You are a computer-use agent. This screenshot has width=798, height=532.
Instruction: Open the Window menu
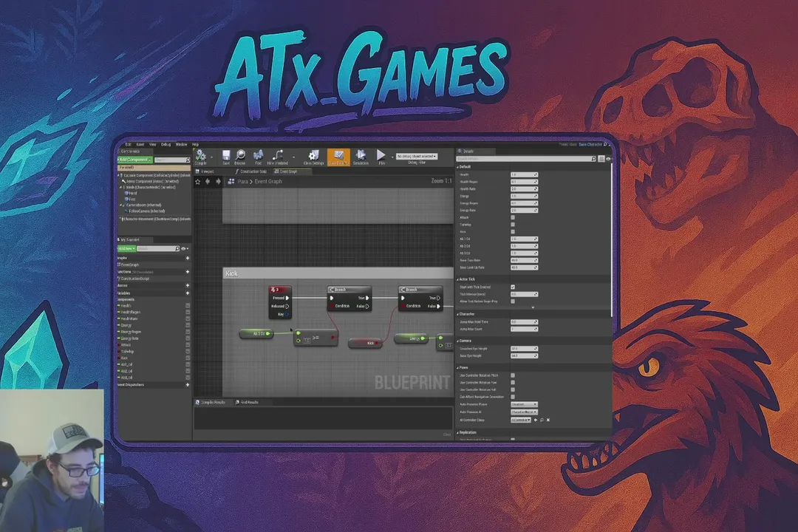pyautogui.click(x=181, y=145)
